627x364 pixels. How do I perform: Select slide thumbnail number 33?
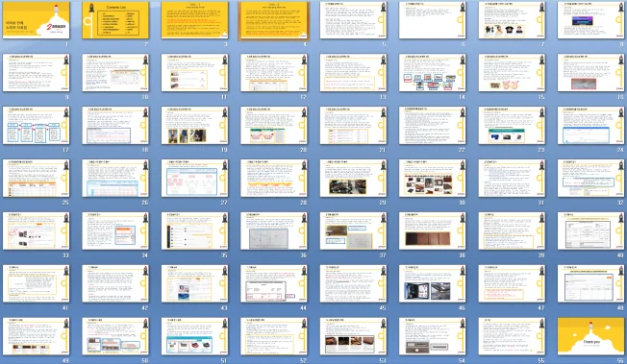click(36, 231)
